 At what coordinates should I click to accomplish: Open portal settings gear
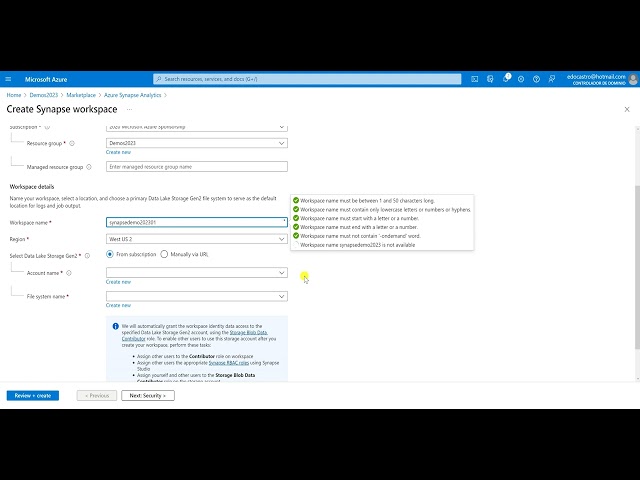(521, 79)
